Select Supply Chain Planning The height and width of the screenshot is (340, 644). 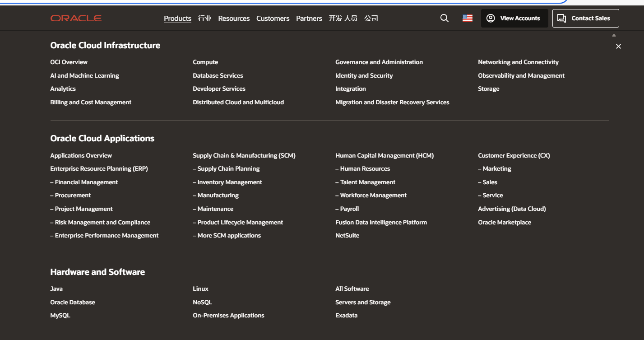[226, 169]
